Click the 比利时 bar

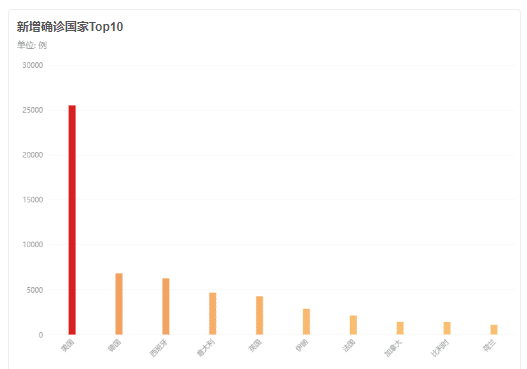click(447, 328)
